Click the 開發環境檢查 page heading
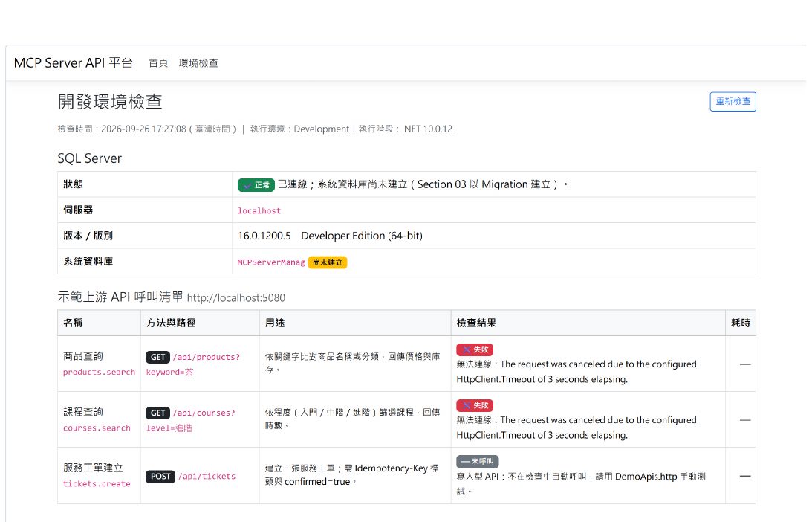Image resolution: width=812 pixels, height=522 pixels. [x=110, y=102]
